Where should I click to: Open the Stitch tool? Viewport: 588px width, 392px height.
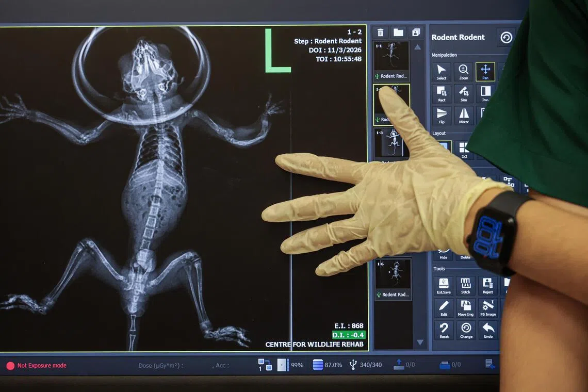(465, 286)
